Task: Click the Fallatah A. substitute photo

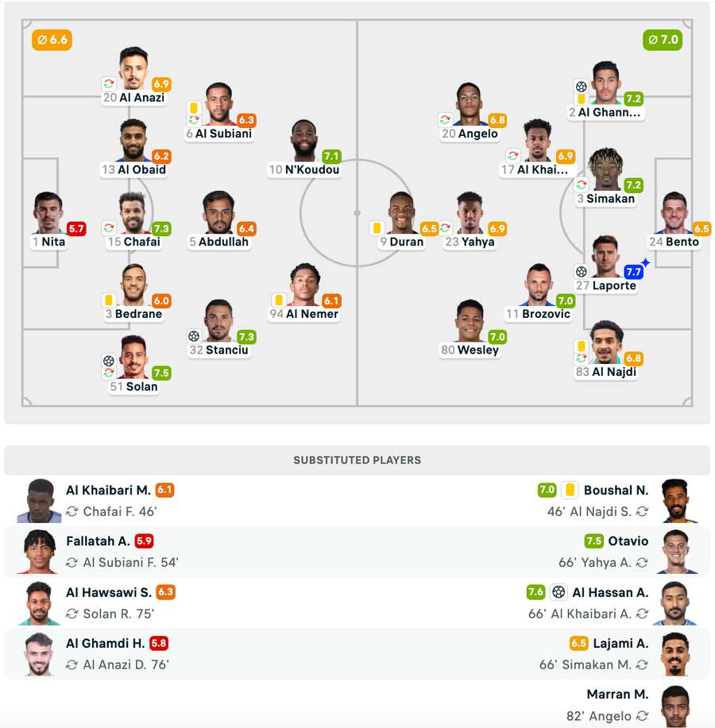Action: [x=39, y=552]
